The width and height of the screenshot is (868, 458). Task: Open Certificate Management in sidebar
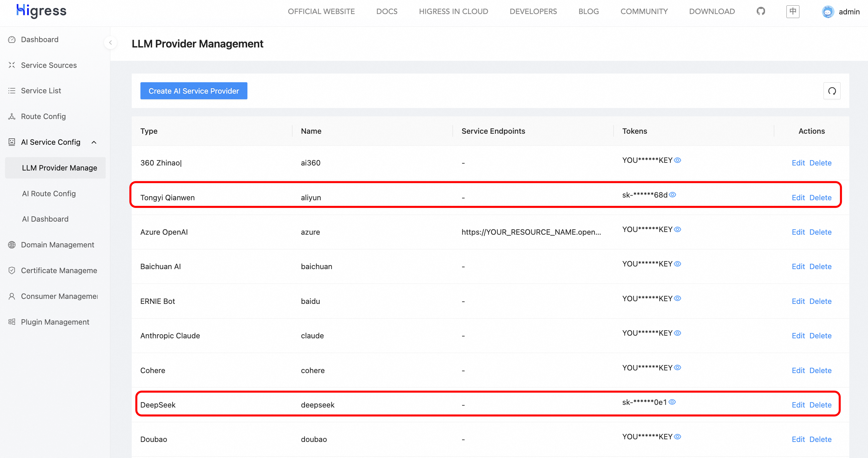(59, 270)
